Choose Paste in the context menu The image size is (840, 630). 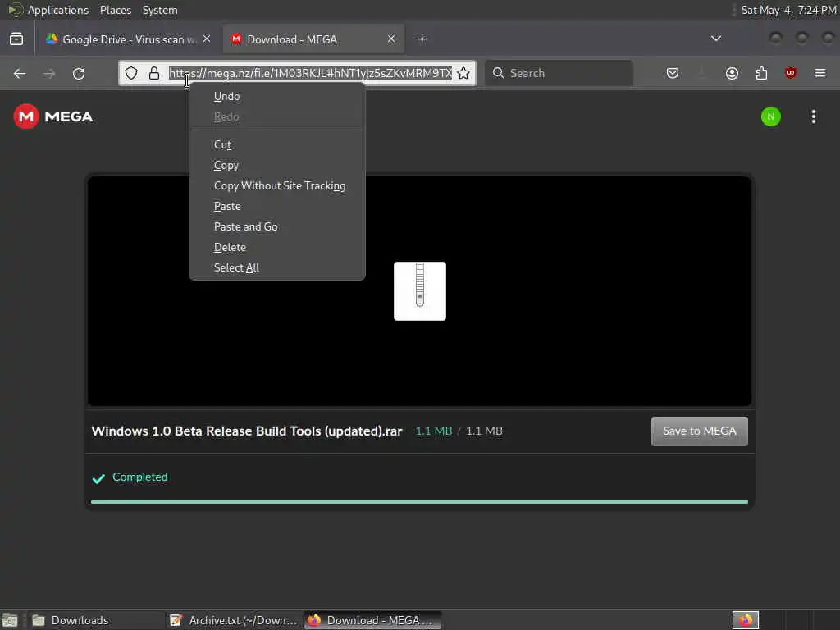pyautogui.click(x=277, y=206)
